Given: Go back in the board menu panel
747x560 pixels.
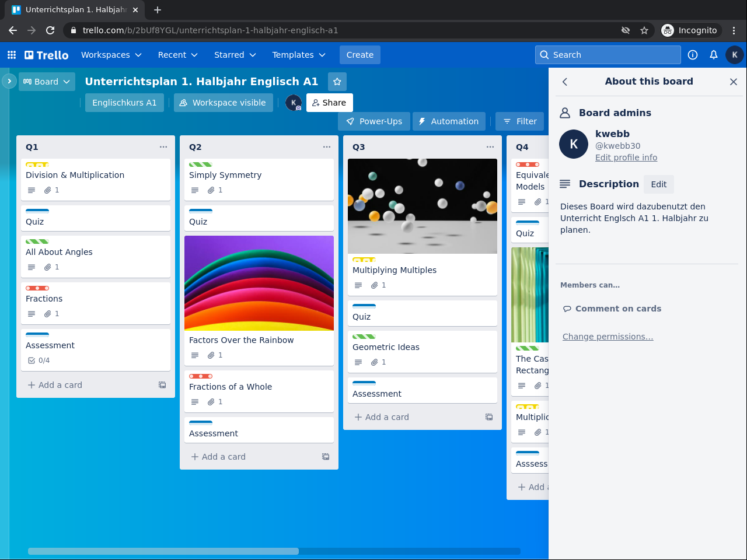Looking at the screenshot, I should point(565,82).
